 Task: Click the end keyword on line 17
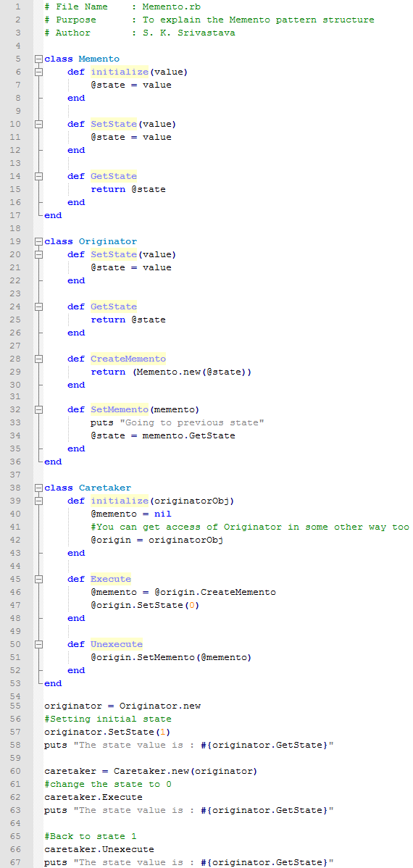coord(53,215)
